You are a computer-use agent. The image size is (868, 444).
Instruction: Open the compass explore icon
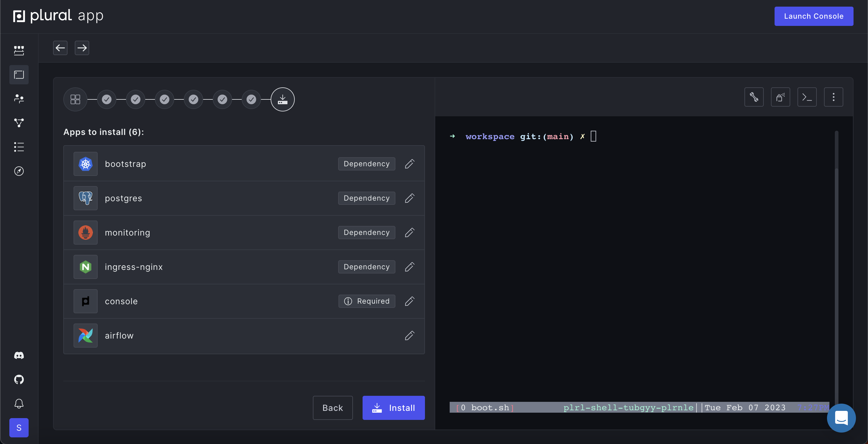click(x=19, y=171)
